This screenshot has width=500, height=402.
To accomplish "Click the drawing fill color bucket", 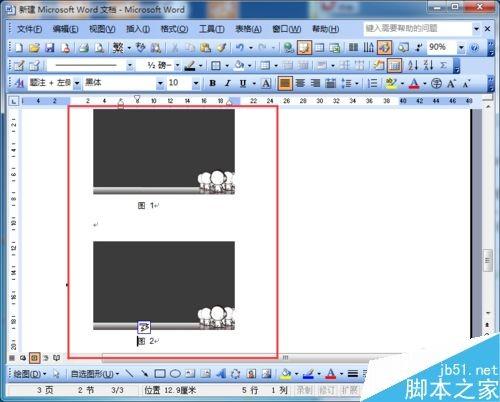I will [286, 374].
